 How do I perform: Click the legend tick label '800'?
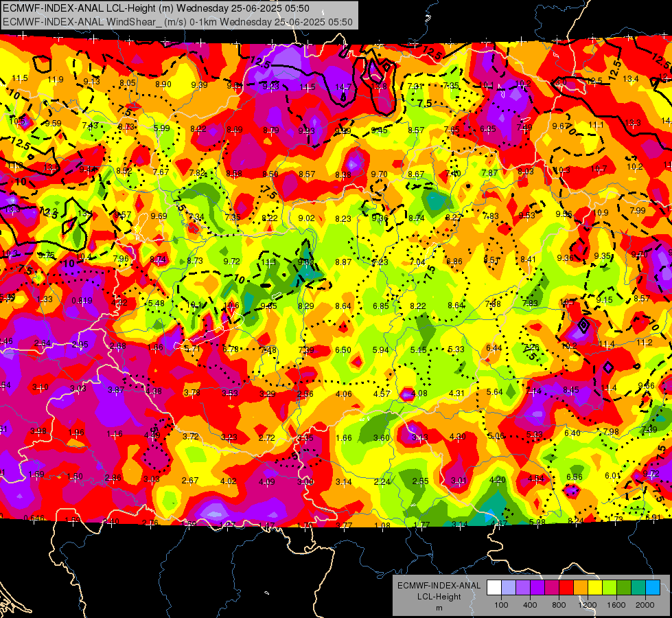(559, 605)
